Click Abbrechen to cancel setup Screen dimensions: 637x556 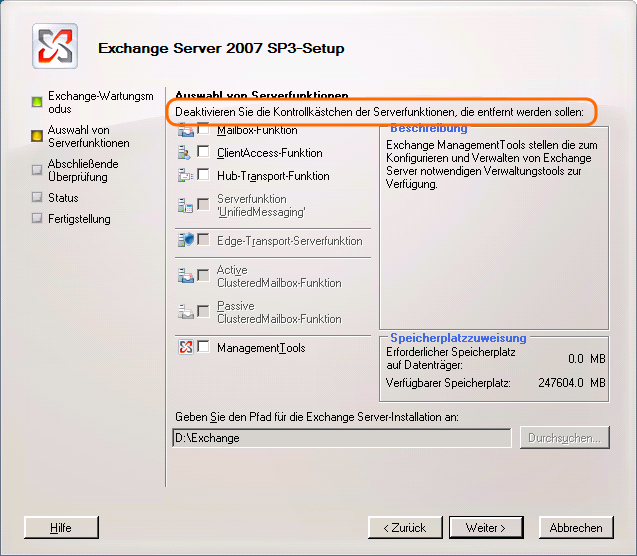coord(575,527)
